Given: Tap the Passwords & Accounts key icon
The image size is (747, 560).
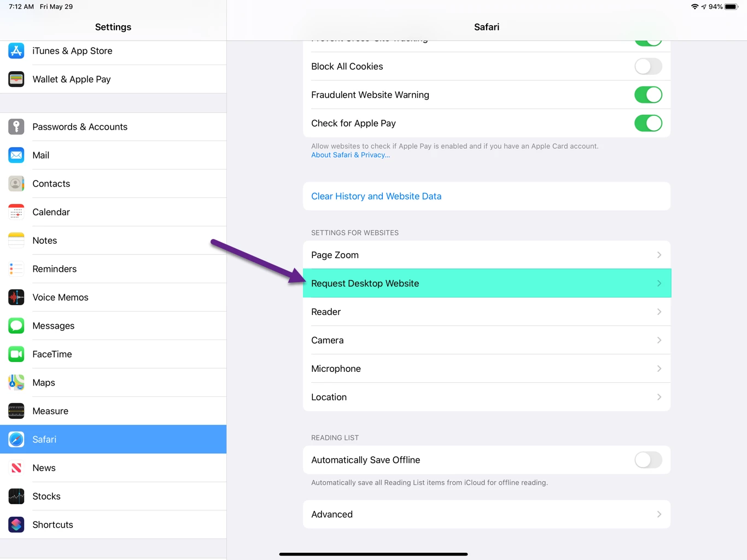Looking at the screenshot, I should point(16,127).
